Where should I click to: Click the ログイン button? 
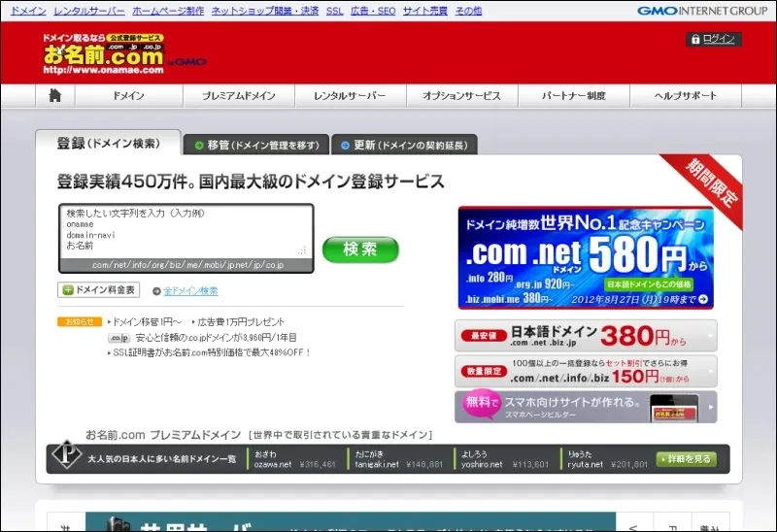tap(714, 39)
